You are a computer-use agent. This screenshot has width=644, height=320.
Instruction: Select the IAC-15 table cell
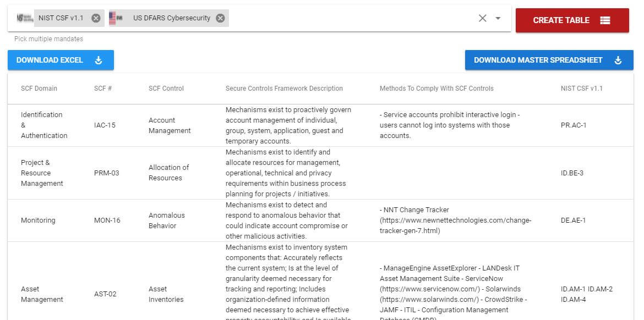coord(105,125)
